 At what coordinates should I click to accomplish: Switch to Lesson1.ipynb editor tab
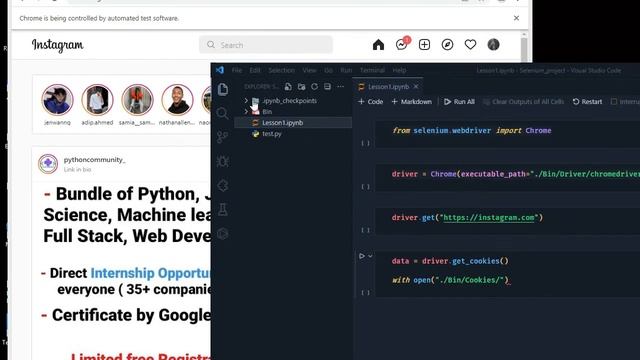pos(388,87)
